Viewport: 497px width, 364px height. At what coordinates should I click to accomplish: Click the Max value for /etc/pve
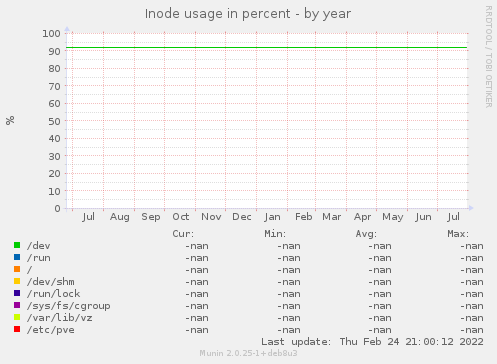[472, 330]
